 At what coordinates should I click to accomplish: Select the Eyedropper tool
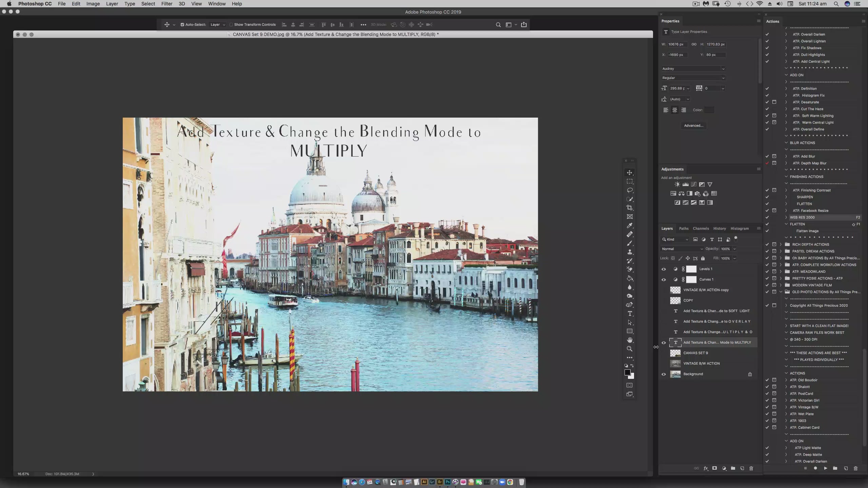click(x=630, y=225)
